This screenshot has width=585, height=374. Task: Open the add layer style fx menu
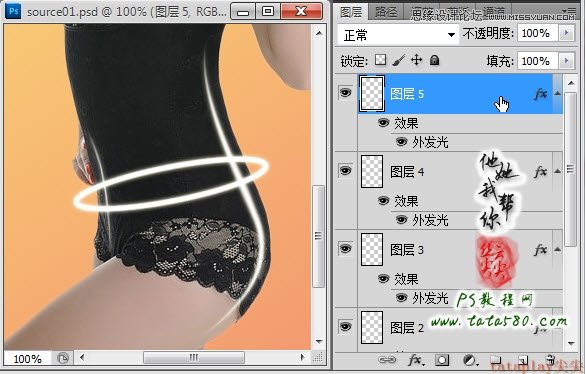coord(415,360)
